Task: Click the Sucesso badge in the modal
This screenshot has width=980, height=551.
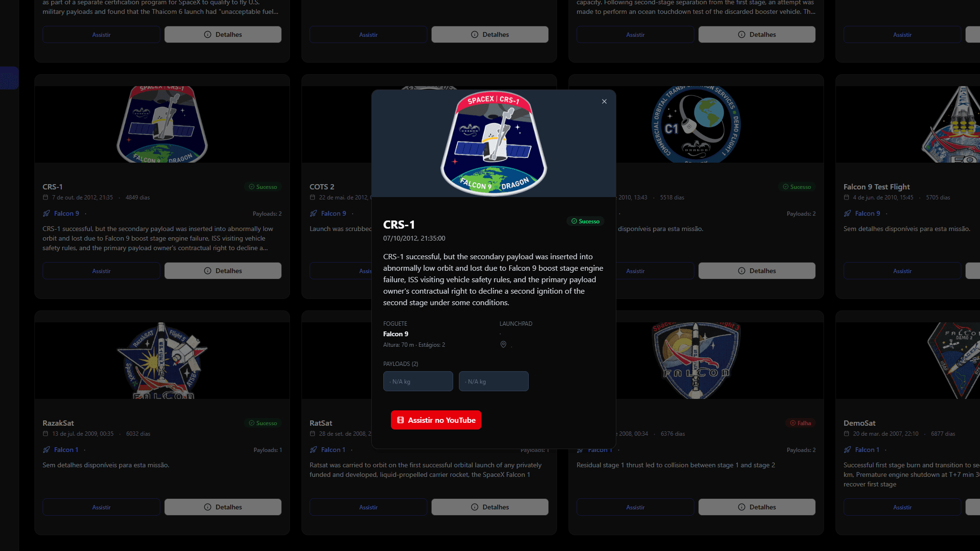Action: [x=585, y=221]
